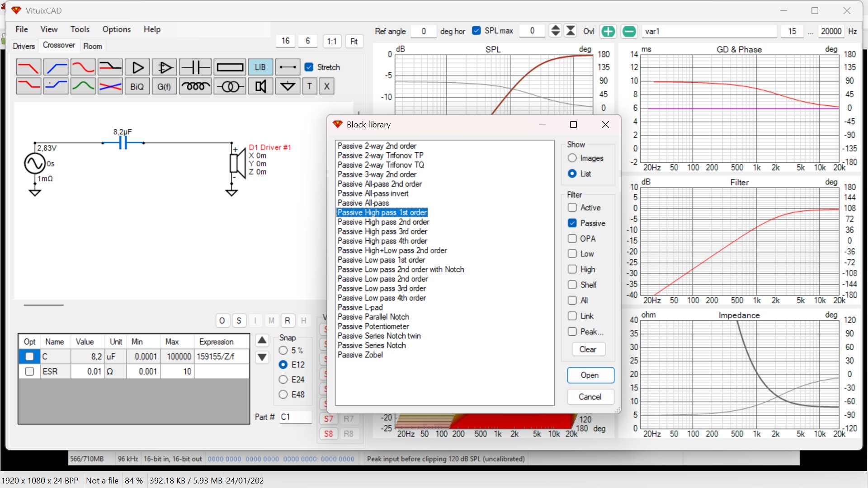Switch to the Drivers tab
The height and width of the screenshot is (488, 868).
24,46
